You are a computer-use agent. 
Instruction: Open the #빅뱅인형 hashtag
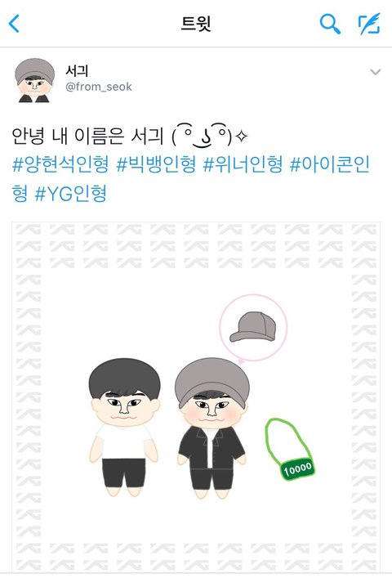(x=156, y=164)
